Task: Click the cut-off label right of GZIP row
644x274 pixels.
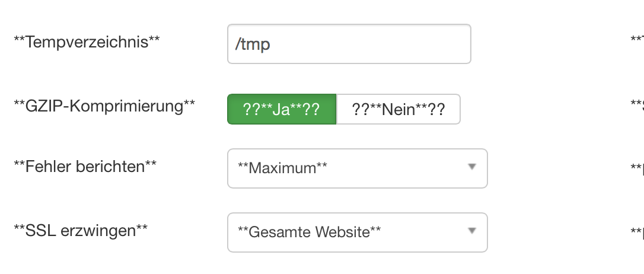Action: (637, 105)
